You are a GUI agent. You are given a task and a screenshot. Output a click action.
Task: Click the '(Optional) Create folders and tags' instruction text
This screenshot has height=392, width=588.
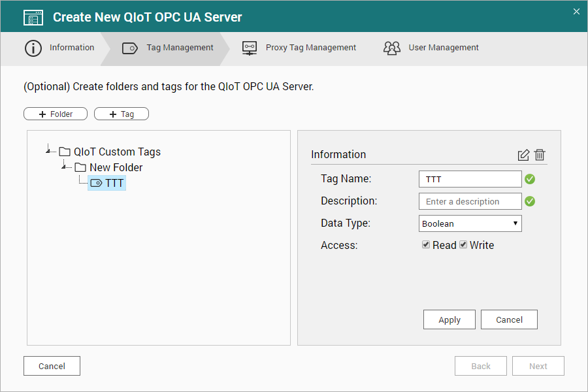pyautogui.click(x=169, y=87)
